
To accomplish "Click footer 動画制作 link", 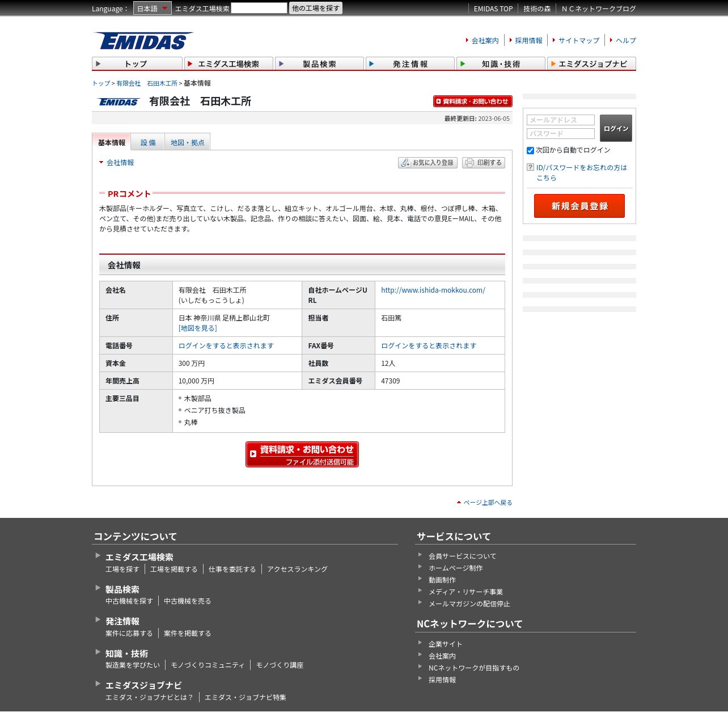I will coord(442,580).
